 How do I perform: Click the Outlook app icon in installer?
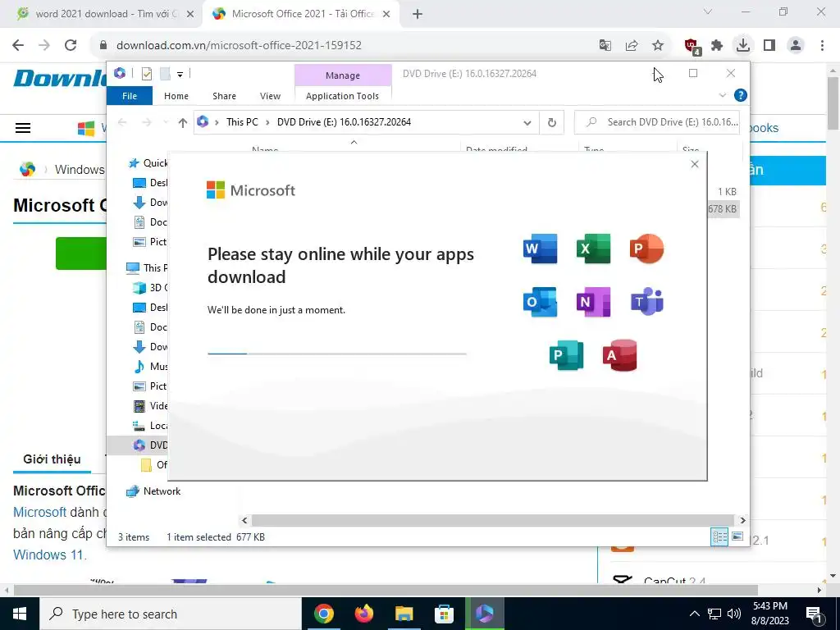pyautogui.click(x=540, y=302)
